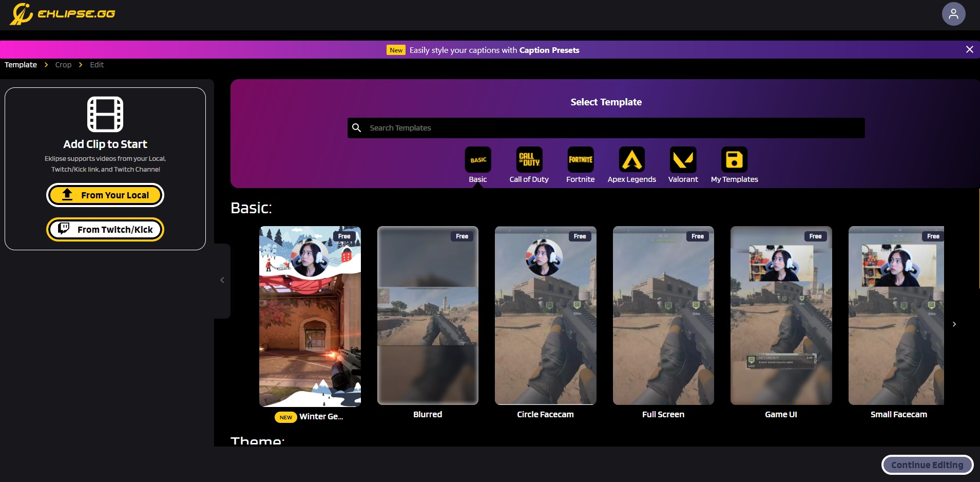Import a clip using From Twitch/Kick

point(105,229)
